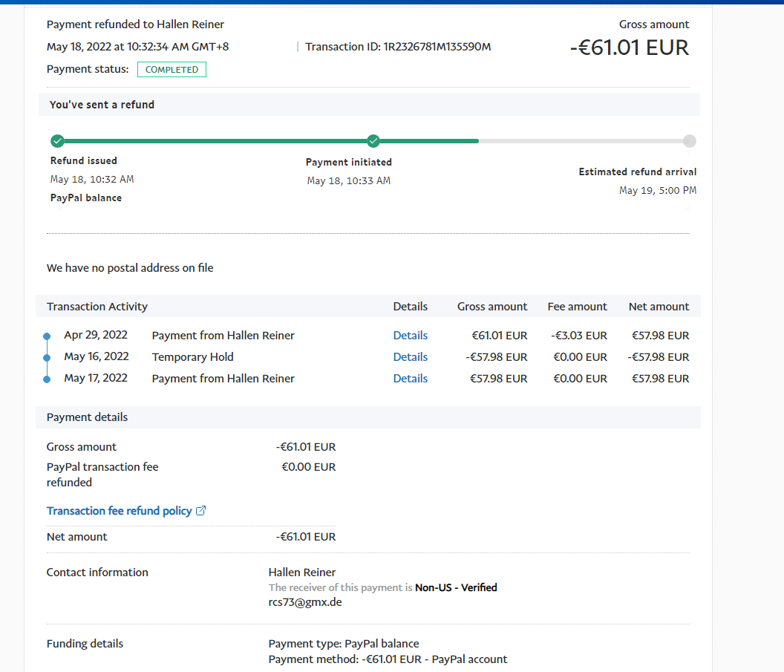Image resolution: width=784 pixels, height=672 pixels.
Task: Open Details for the Apr 29 payment
Action: pyautogui.click(x=410, y=336)
